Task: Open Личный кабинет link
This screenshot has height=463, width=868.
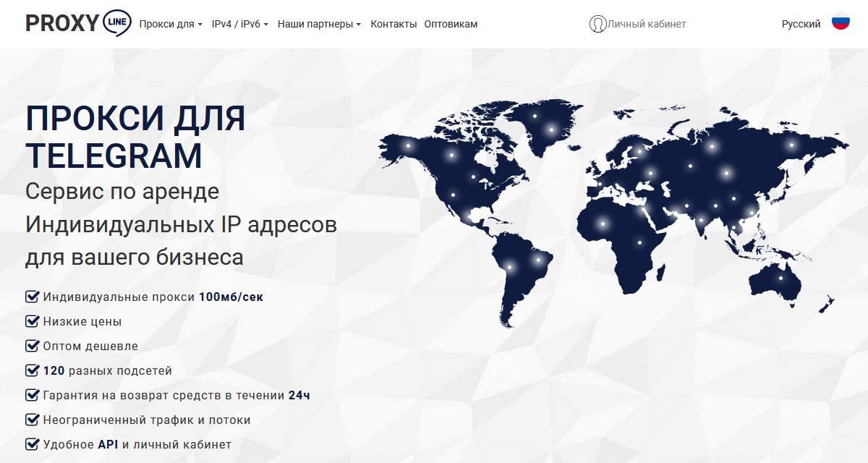Action: (647, 24)
